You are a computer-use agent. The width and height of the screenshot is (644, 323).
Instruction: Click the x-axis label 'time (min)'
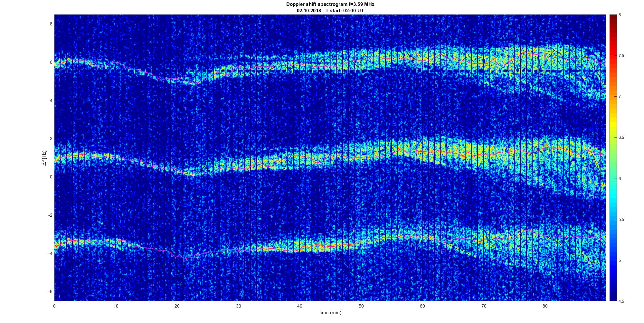pos(330,313)
